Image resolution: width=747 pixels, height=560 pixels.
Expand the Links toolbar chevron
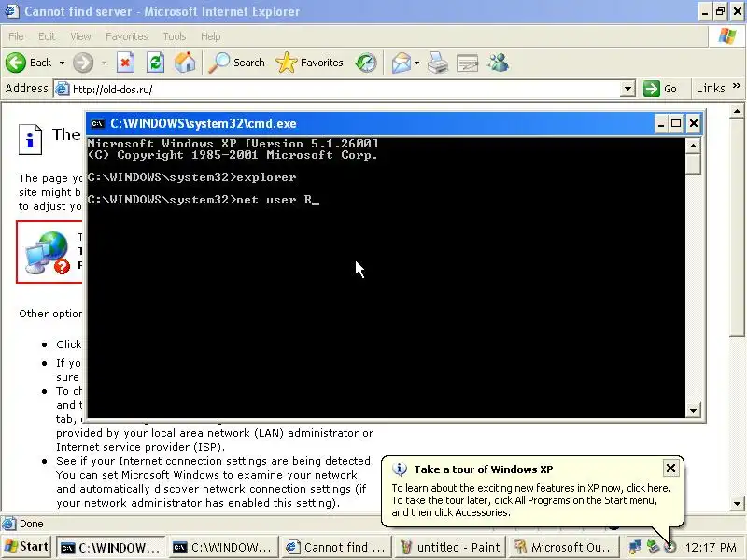pos(737,86)
